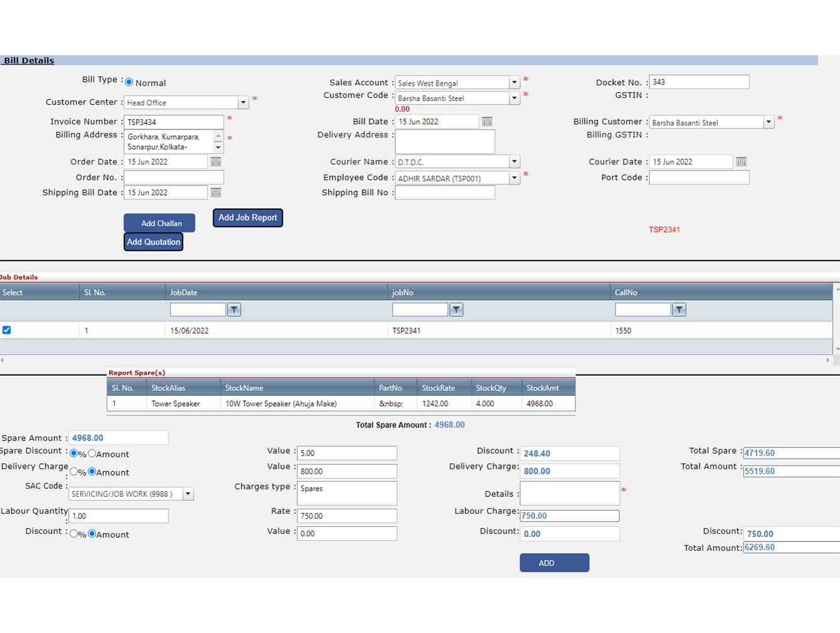Click the Delivery Address text area
Image resolution: width=840 pixels, height=633 pixels.
(x=445, y=141)
